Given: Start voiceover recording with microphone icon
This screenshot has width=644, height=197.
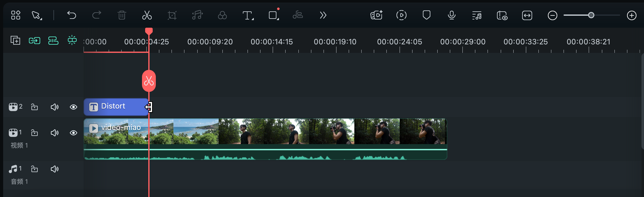Looking at the screenshot, I should point(452,15).
